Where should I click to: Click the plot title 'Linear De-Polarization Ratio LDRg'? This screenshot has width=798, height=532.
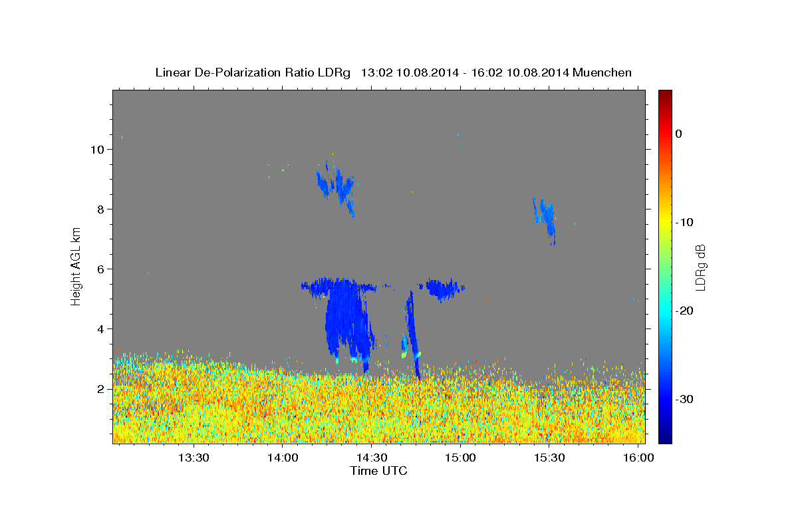252,72
